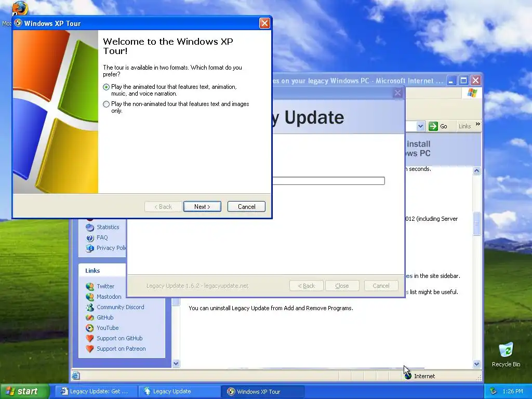This screenshot has width=532, height=399.
Task: Expand the Links toolbar chevron
Action: (x=478, y=124)
